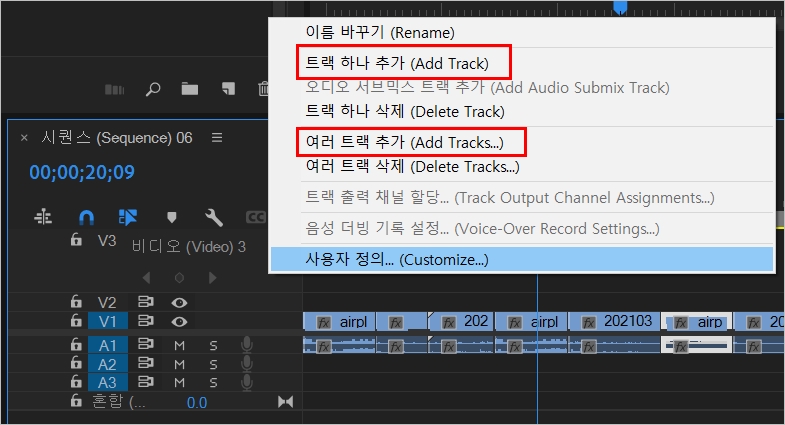
Task: Open the Add Tracks... dialog
Action: point(522,143)
